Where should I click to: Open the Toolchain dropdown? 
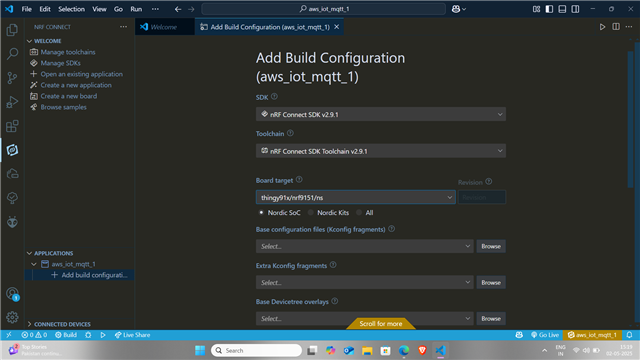pos(381,151)
